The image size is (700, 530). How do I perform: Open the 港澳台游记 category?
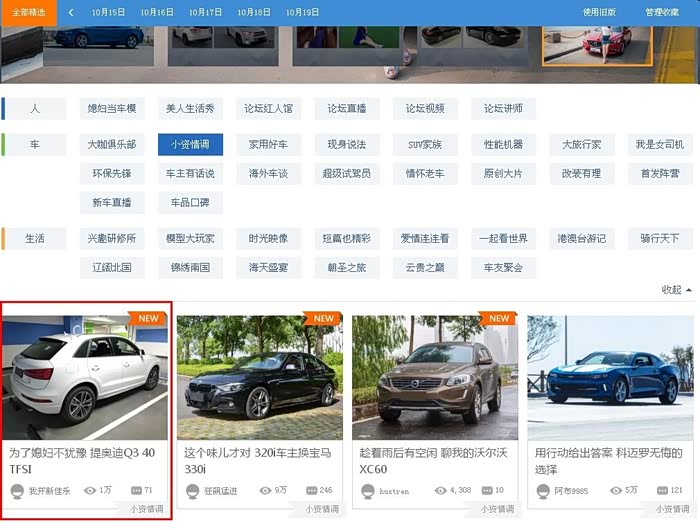coord(582,239)
